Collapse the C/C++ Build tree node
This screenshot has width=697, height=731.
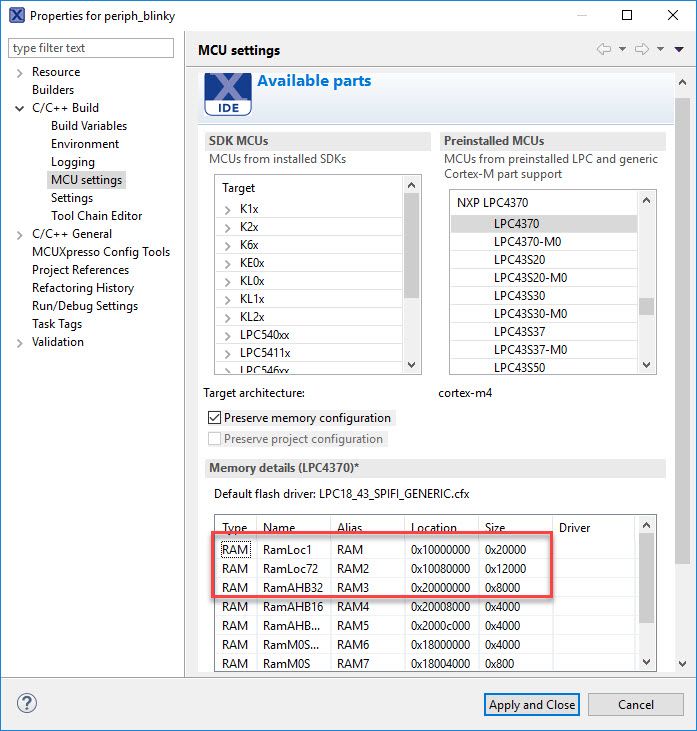[x=20, y=109]
